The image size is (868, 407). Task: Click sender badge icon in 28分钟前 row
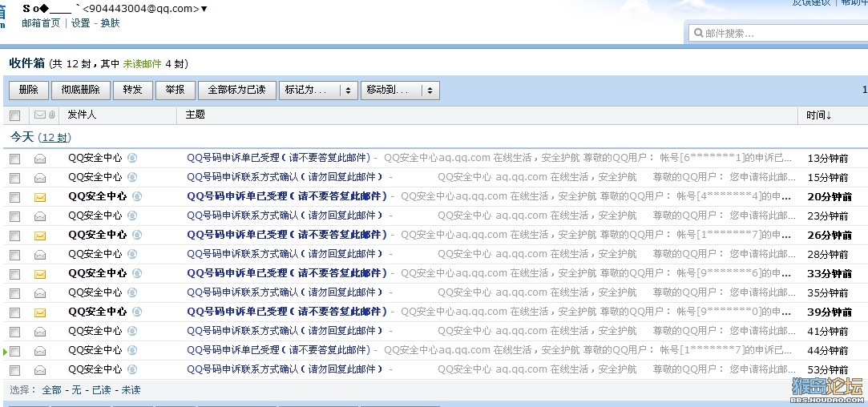click(x=131, y=254)
